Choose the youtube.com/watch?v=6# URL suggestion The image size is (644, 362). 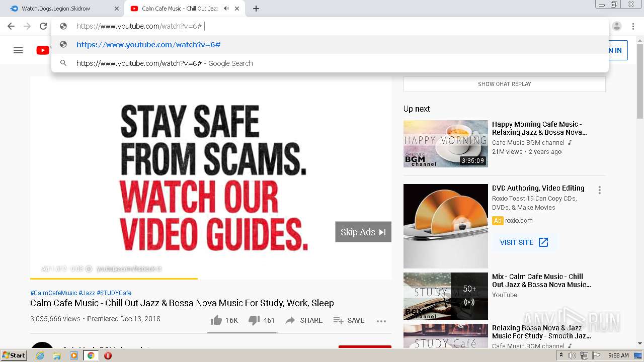330,45
